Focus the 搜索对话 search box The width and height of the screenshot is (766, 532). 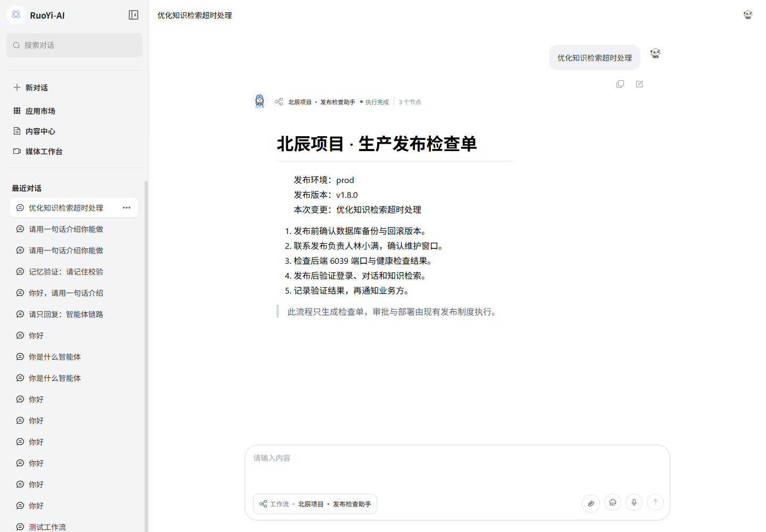tap(74, 45)
